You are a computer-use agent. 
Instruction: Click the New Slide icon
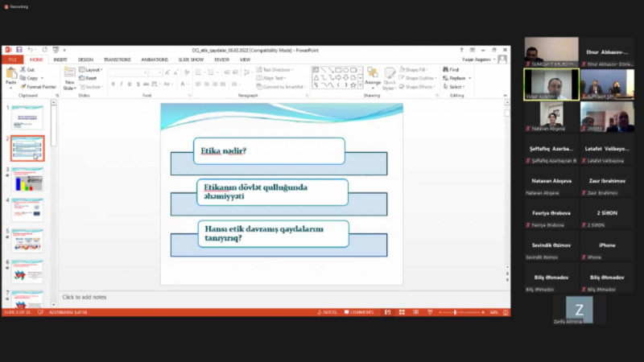[x=69, y=78]
